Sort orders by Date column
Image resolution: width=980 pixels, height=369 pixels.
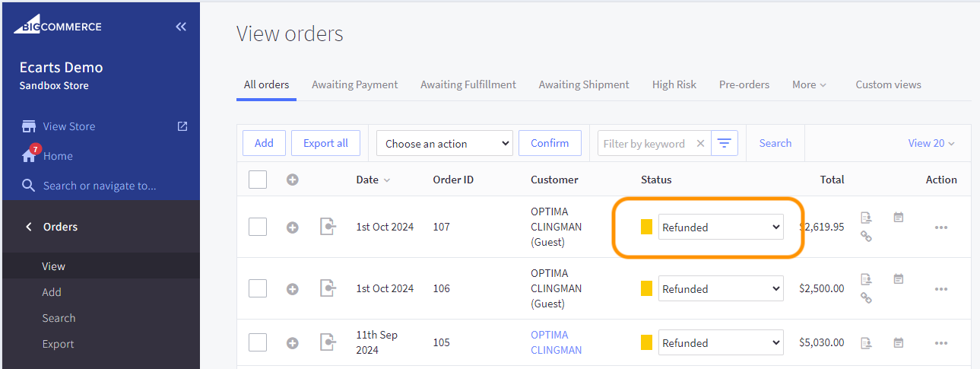[373, 180]
